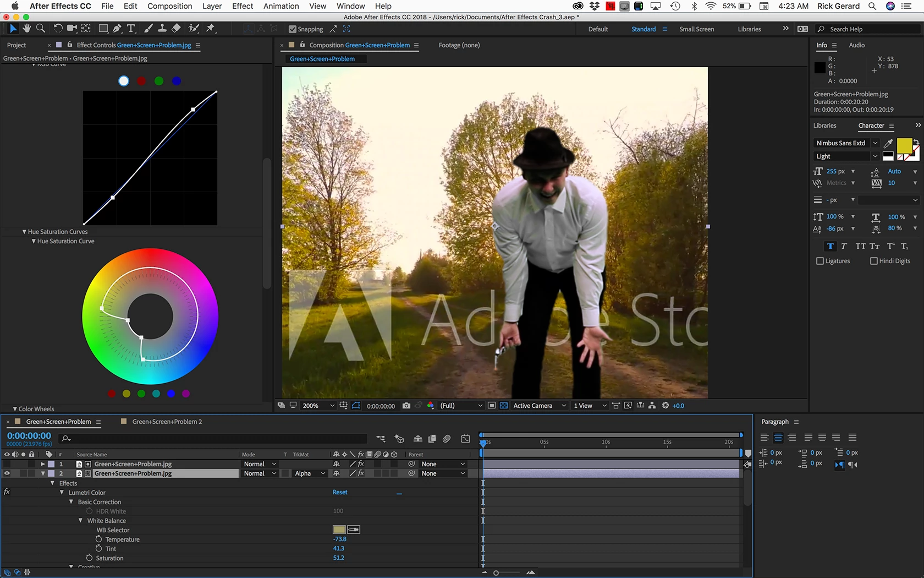The width and height of the screenshot is (924, 578).
Task: Reset the Lumetri Color effect
Action: click(x=340, y=492)
